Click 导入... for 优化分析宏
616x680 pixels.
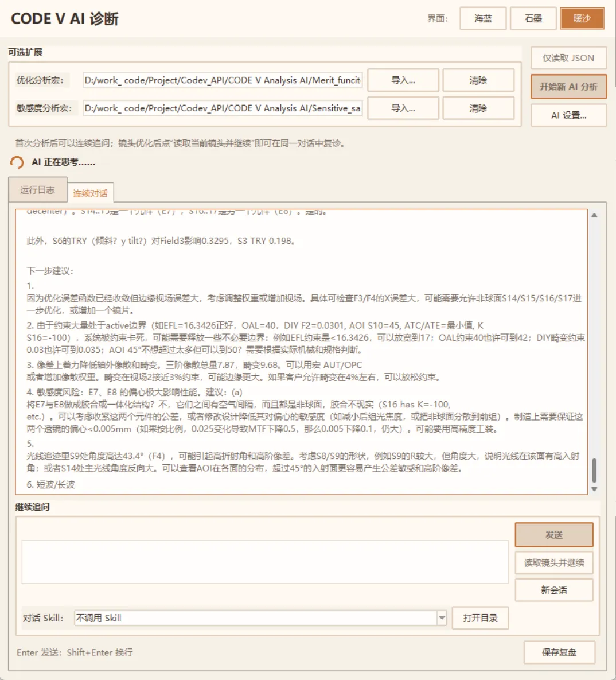403,80
